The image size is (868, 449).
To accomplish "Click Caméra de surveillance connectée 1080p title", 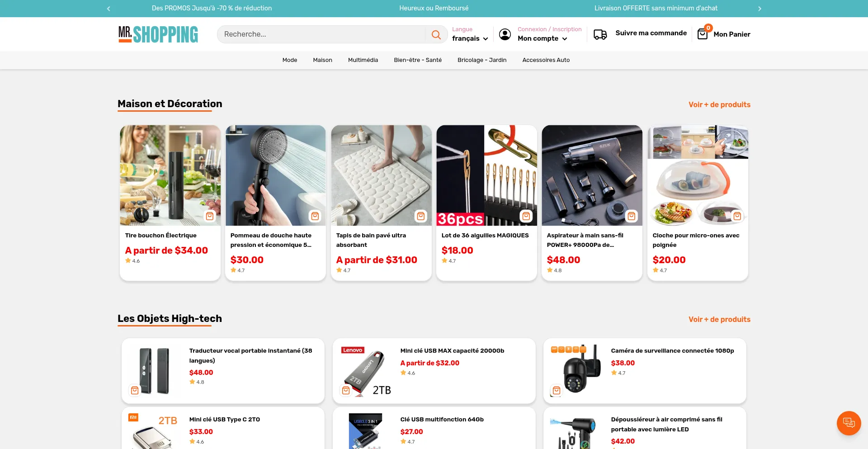I will 672,351.
